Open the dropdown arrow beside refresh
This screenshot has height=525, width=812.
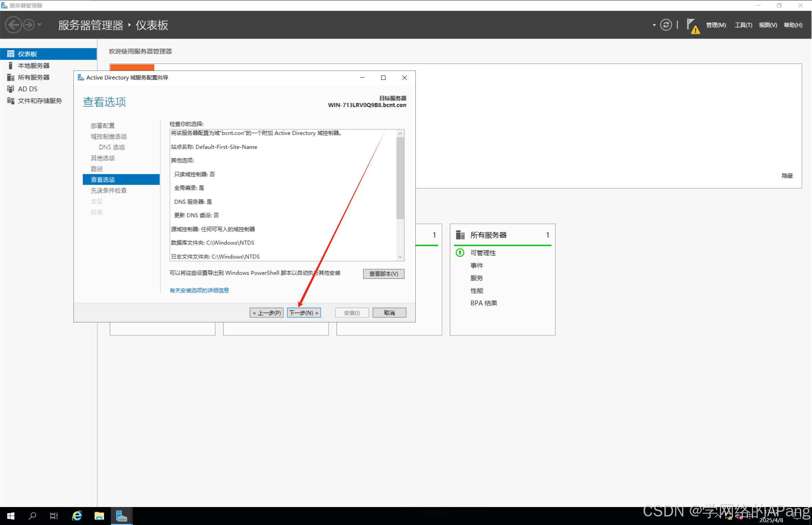tap(654, 25)
